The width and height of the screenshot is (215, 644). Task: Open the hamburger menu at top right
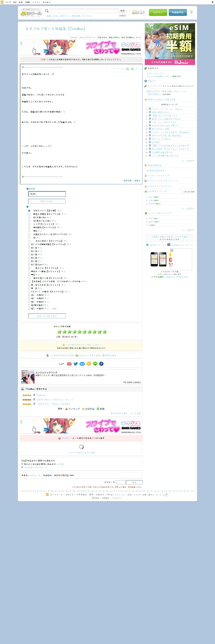[x=212, y=2]
